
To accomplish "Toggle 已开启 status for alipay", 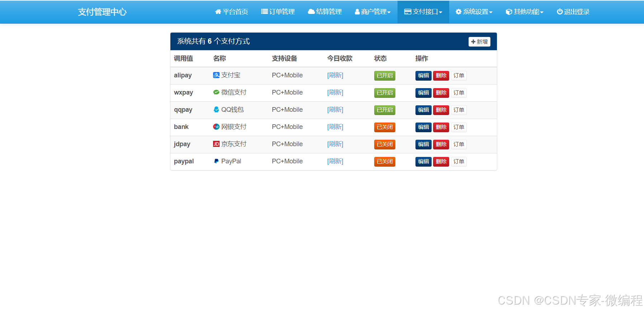I will point(385,76).
